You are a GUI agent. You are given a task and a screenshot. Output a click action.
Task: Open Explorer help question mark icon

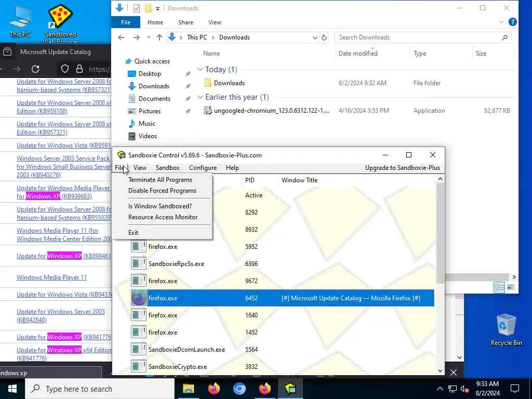pyautogui.click(x=513, y=22)
